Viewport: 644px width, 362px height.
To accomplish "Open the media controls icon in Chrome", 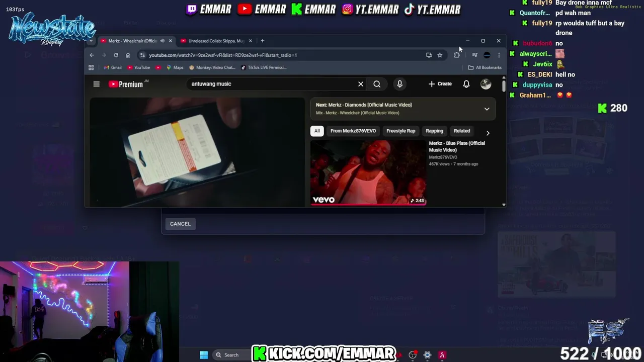I will (x=474, y=55).
